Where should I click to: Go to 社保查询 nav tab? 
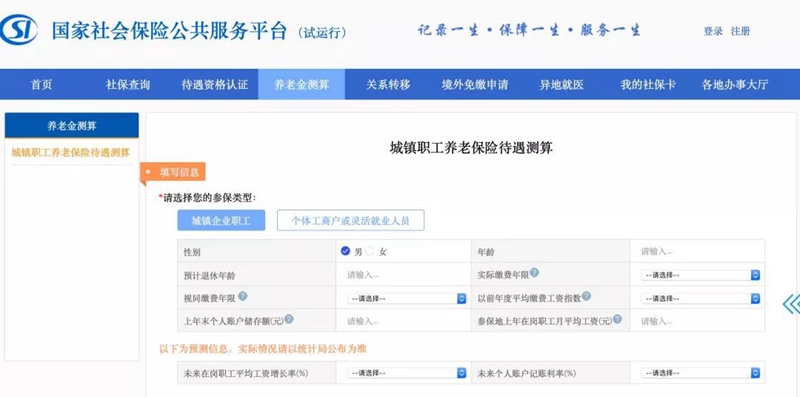point(128,85)
